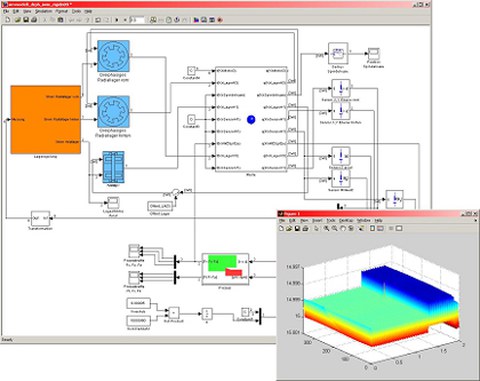Open the Tools menu in Figure window

(x=331, y=220)
